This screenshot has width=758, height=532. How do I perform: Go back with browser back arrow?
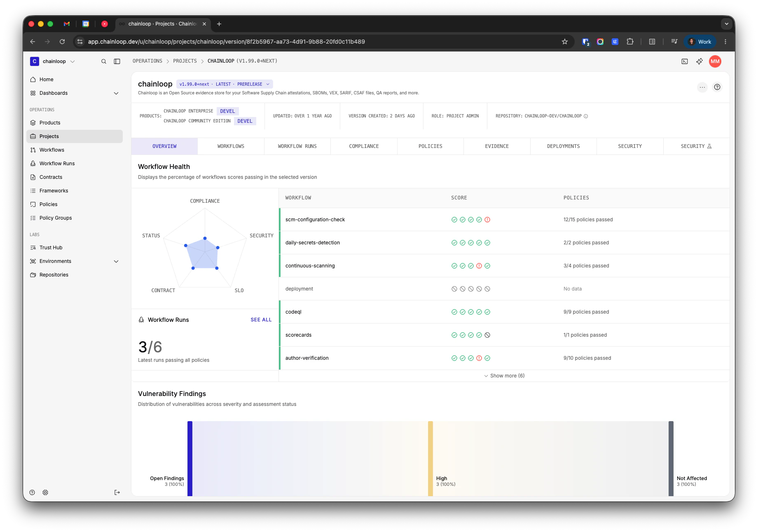pos(33,42)
